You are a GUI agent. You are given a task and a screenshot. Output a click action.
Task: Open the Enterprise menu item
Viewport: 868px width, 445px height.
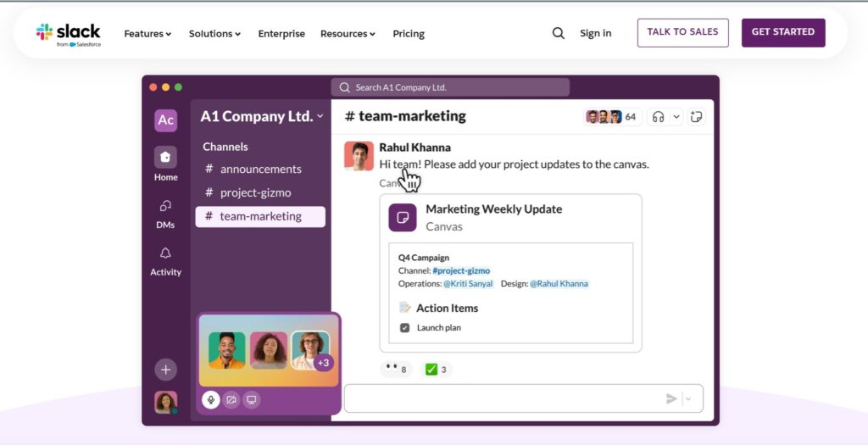(281, 34)
